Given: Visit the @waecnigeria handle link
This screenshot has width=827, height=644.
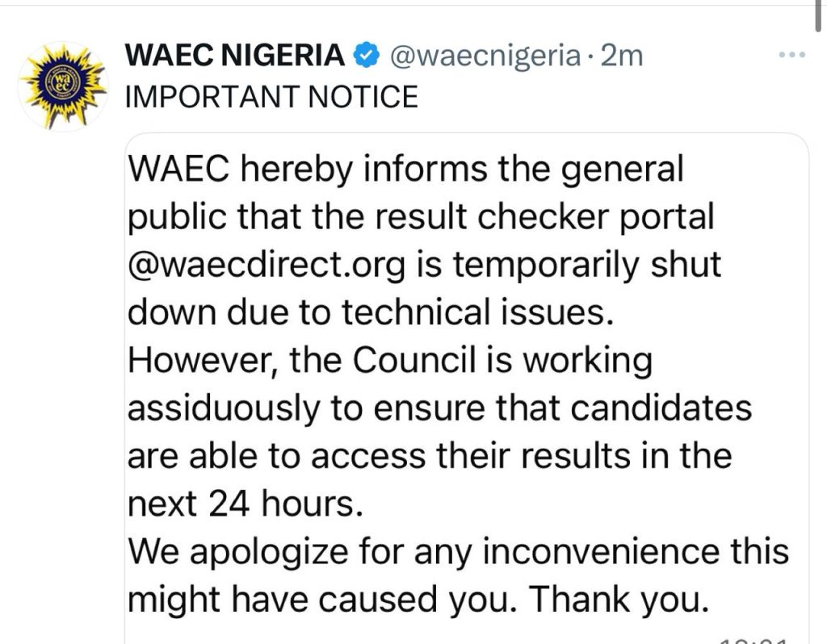Looking at the screenshot, I should (485, 56).
